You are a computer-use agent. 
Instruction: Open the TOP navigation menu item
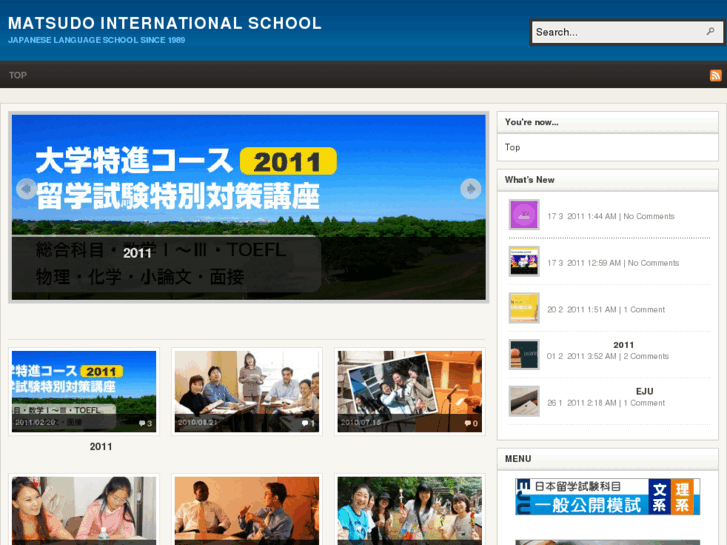point(18,75)
